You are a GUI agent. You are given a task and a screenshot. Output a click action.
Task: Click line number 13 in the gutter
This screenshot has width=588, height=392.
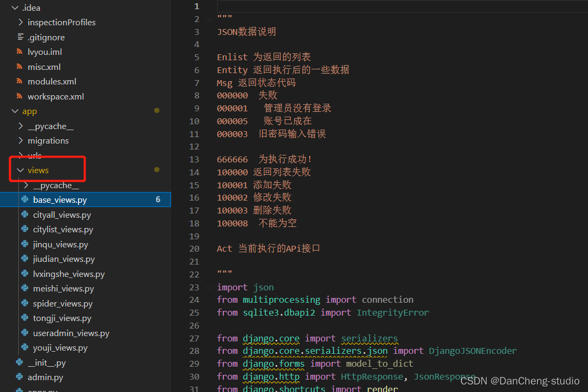coord(194,160)
